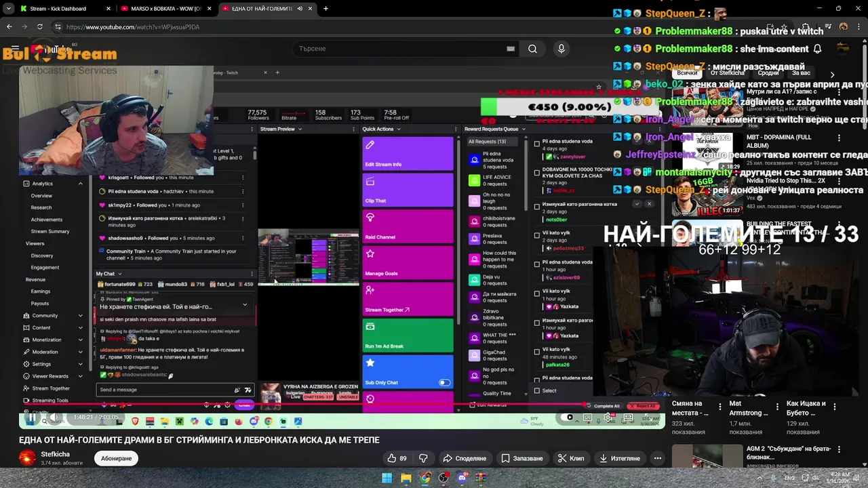Screen dimensions: 868x488
Task: Pause the video with the play/pause control
Action: coord(31,418)
